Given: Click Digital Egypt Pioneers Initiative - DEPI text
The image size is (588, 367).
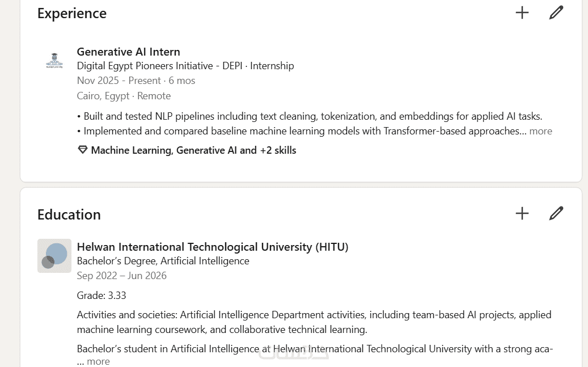Looking at the screenshot, I should (160, 66).
